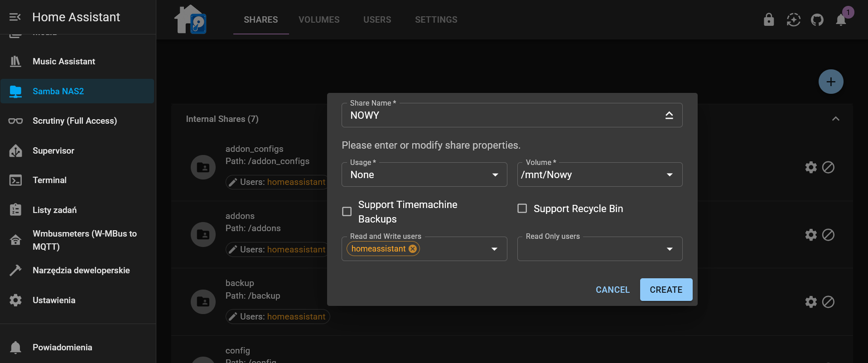The height and width of the screenshot is (363, 868).
Task: Disable the addons share
Action: [828, 235]
